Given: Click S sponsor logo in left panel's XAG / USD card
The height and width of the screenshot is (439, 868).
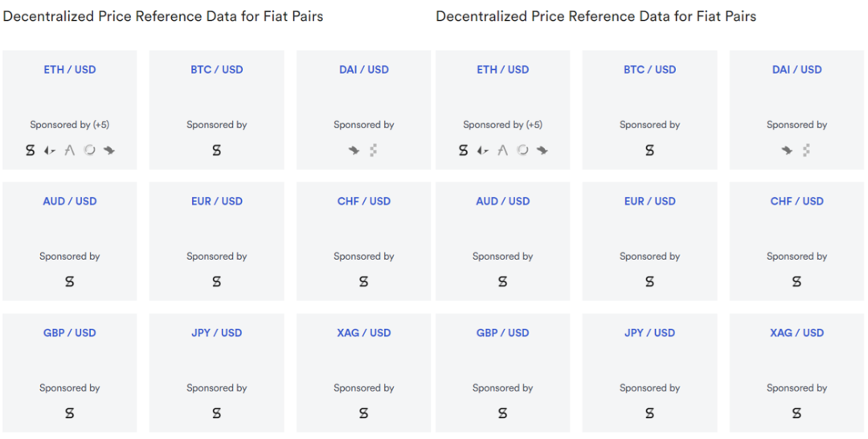Looking at the screenshot, I should [363, 413].
